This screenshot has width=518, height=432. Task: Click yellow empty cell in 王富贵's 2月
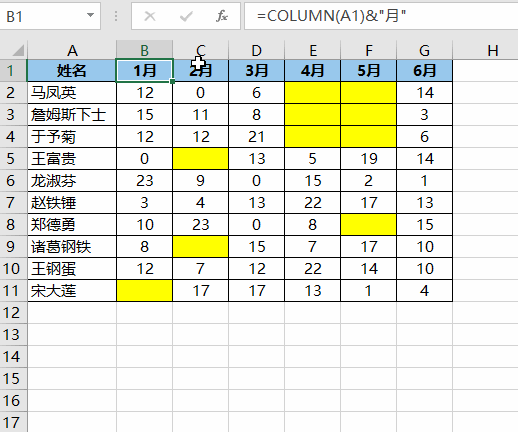(x=200, y=159)
